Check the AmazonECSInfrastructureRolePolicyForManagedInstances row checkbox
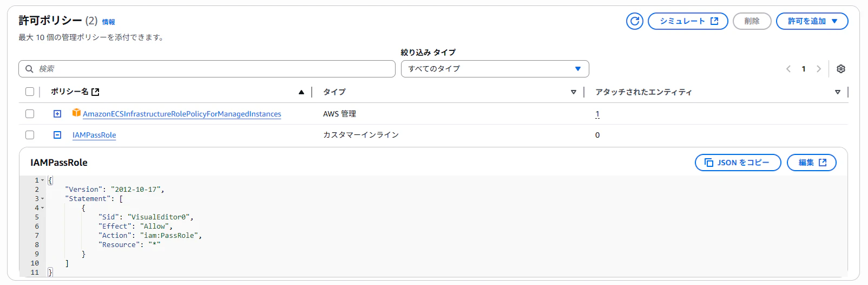 (30, 114)
